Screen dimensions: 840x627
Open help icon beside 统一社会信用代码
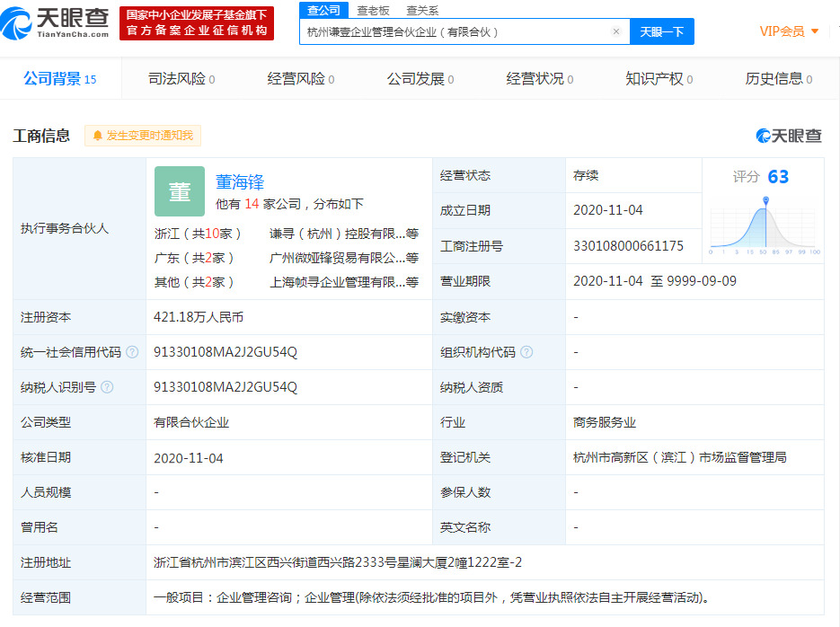pos(132,352)
